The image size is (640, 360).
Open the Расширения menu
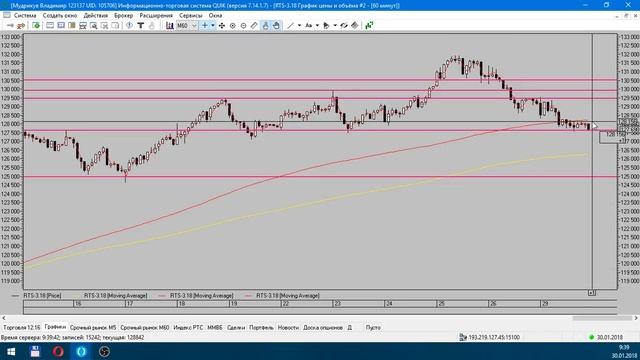pos(156,16)
